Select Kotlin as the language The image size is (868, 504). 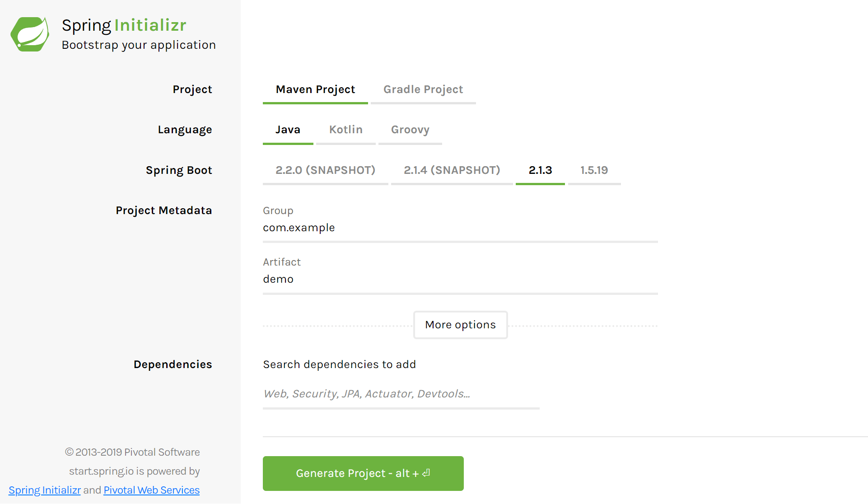click(345, 130)
